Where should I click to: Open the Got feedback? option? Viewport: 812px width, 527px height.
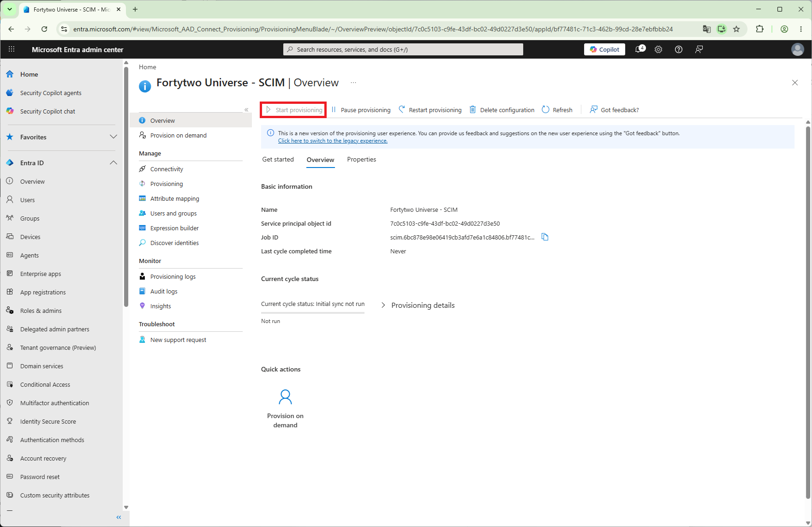[x=614, y=110]
